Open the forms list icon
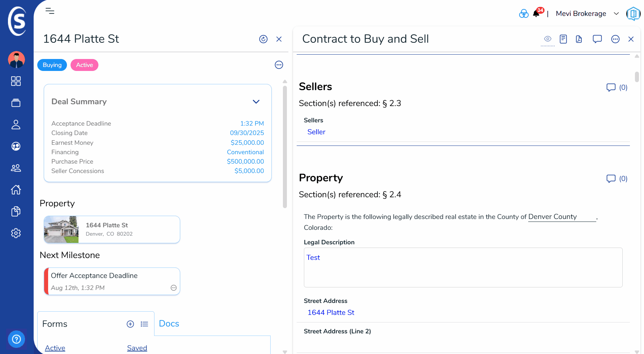644x354 pixels. tap(144, 324)
